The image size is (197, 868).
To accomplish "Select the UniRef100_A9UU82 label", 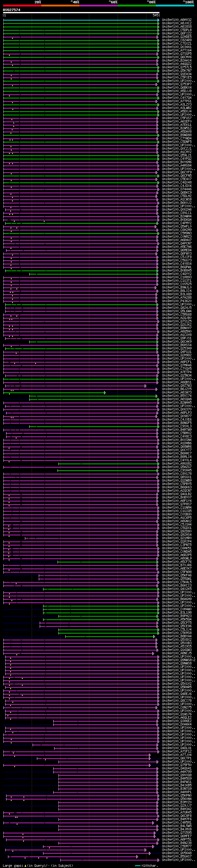I will 177,464.
